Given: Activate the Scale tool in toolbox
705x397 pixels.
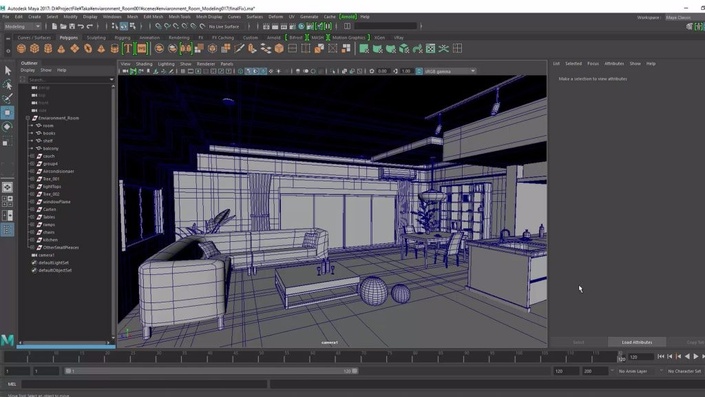Looking at the screenshot, I should coord(8,142).
